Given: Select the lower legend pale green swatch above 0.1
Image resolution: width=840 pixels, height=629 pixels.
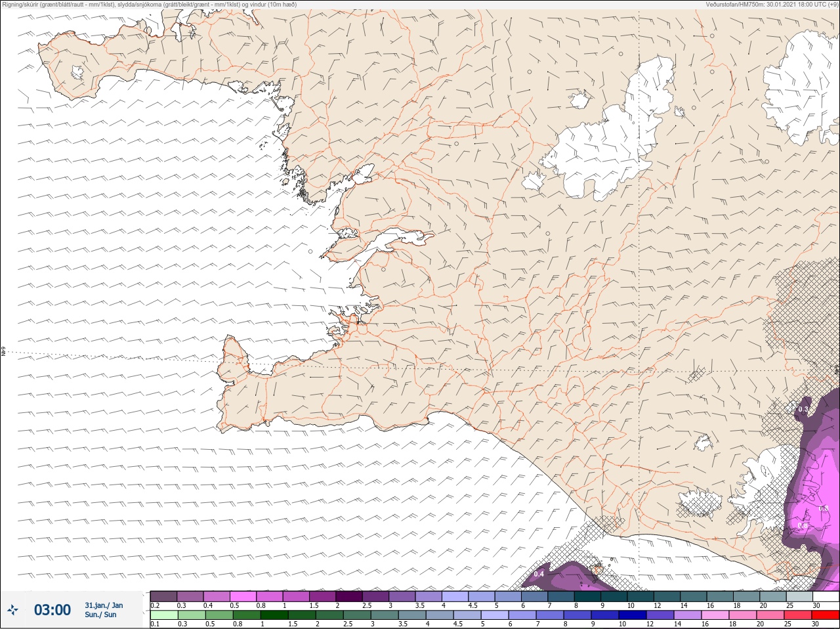Looking at the screenshot, I should [163, 615].
